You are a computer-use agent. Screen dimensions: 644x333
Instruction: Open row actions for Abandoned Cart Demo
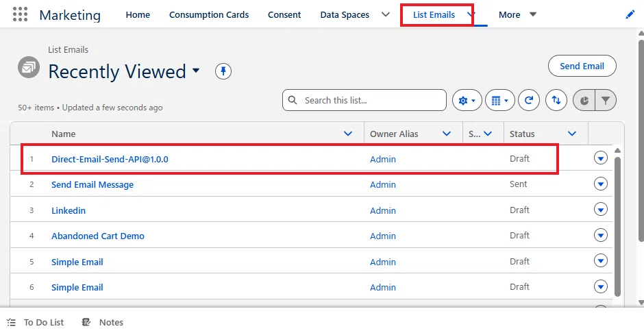coord(600,235)
